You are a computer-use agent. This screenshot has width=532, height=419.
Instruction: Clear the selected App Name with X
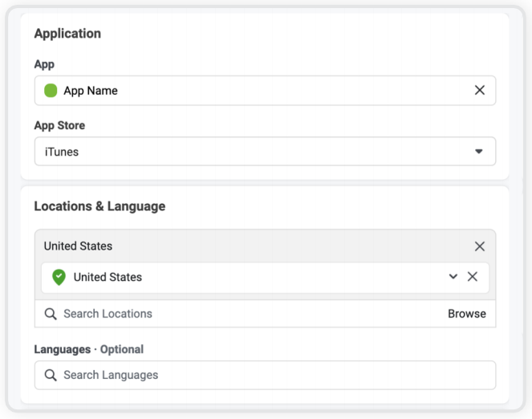tap(480, 91)
